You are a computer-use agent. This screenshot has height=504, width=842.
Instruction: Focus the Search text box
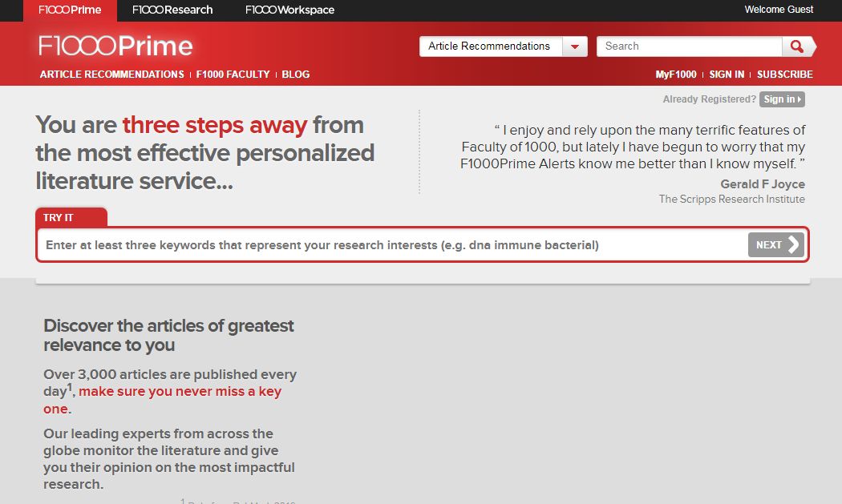click(689, 46)
